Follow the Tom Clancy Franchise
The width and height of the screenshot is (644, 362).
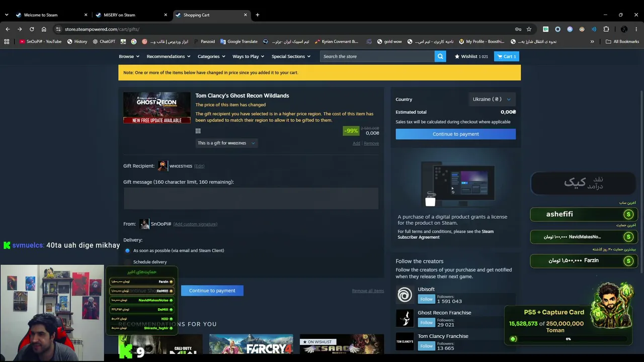426,346
